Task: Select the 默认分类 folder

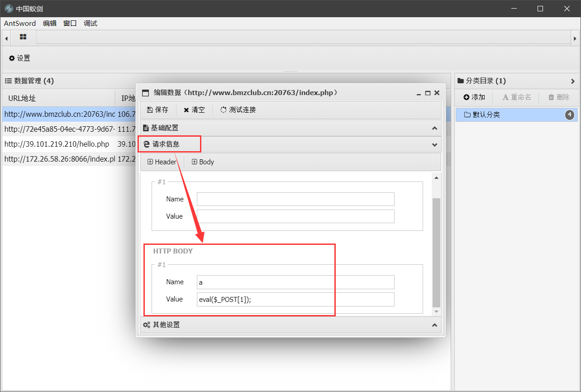Action: 516,115
